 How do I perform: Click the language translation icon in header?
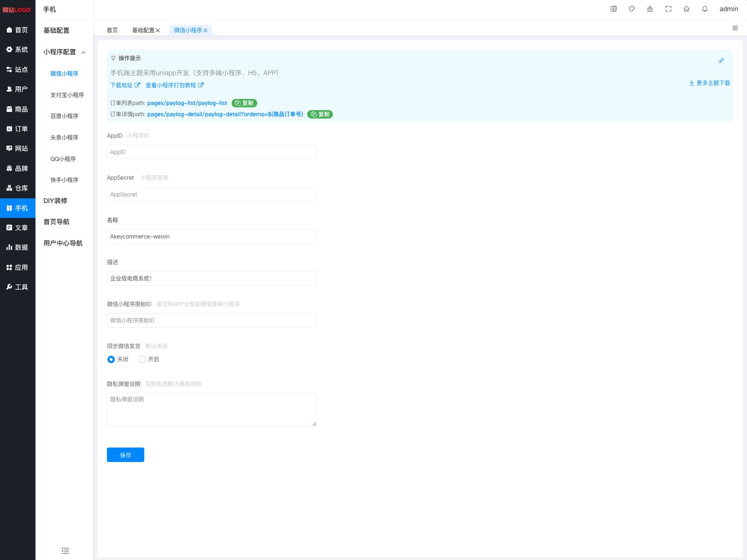pyautogui.click(x=613, y=9)
